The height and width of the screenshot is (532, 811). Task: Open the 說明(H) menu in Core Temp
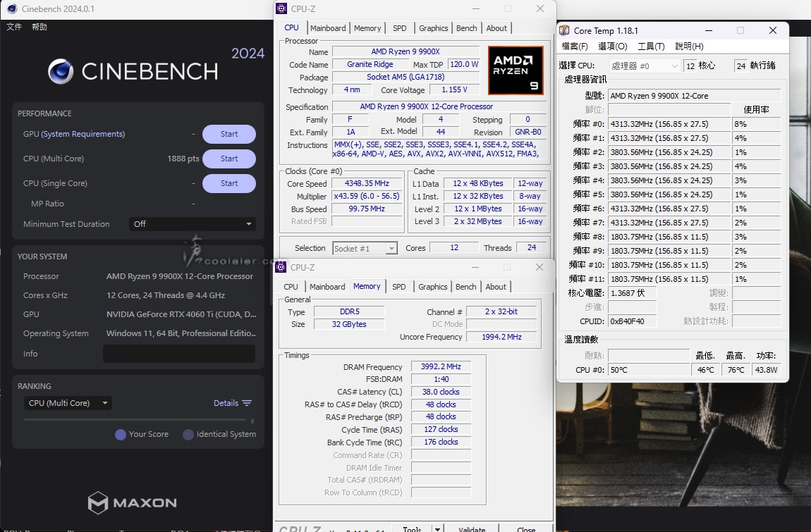coord(690,47)
